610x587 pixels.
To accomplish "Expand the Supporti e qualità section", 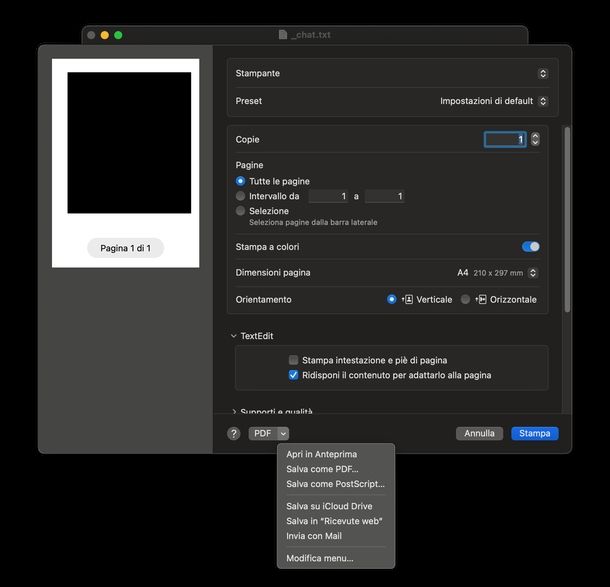I will [x=234, y=411].
